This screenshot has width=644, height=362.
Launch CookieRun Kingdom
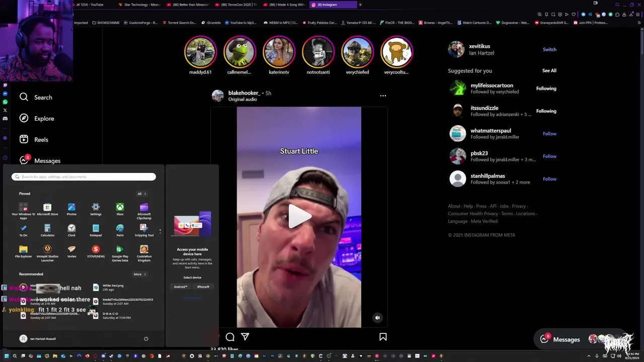[144, 253]
